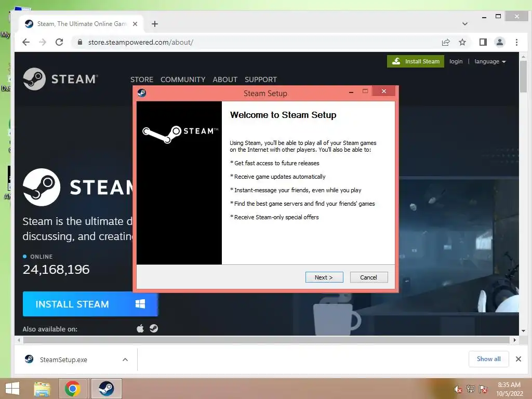
Task: Minimize the Steam Setup window
Action: [x=351, y=92]
